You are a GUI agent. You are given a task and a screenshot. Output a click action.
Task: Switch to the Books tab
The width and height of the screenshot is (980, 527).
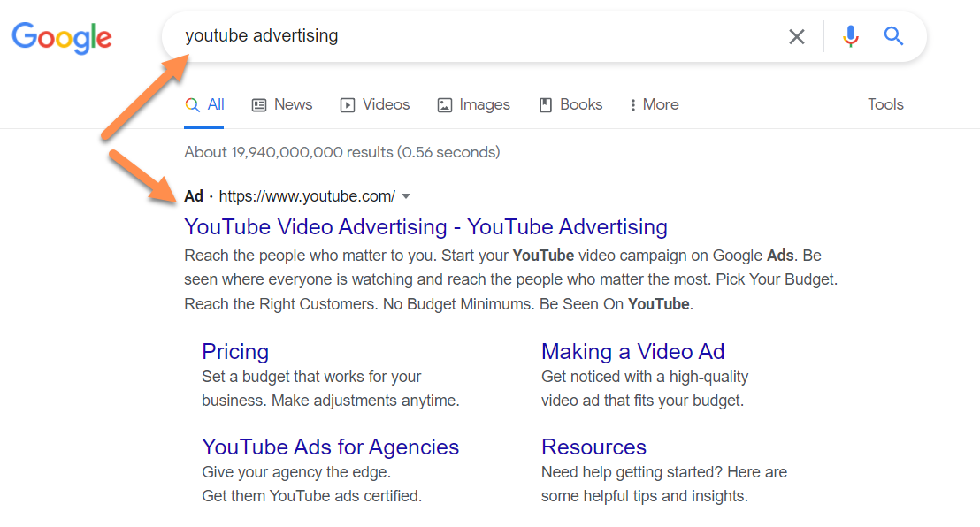[x=570, y=105]
